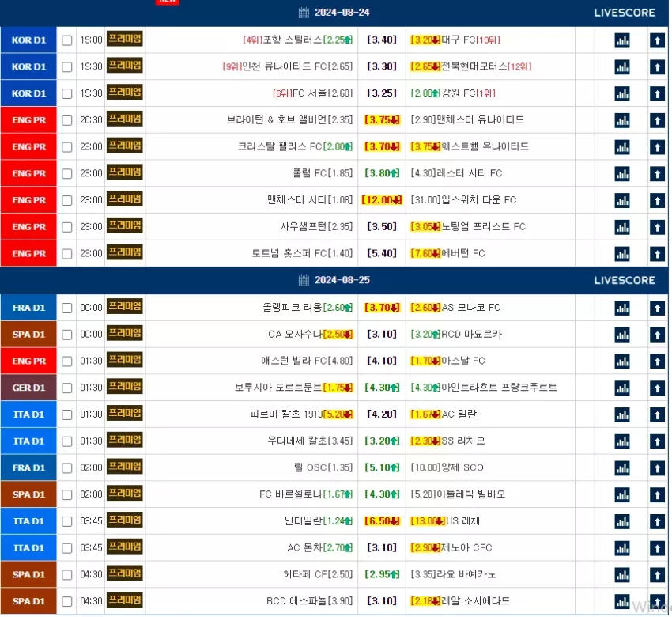Open stats chart for Tottenham vs Everton
Screen dimensions: 672x617
tap(622, 254)
